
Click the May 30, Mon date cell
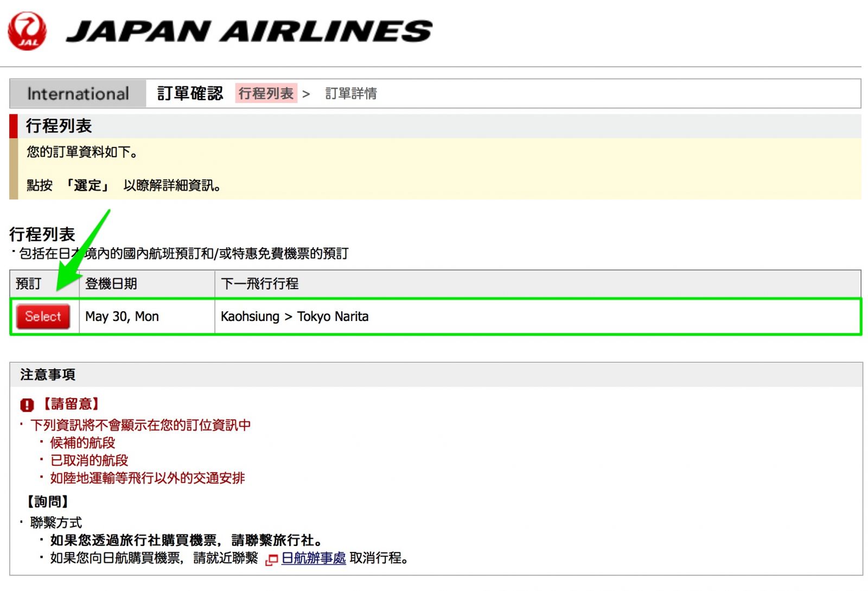(147, 317)
